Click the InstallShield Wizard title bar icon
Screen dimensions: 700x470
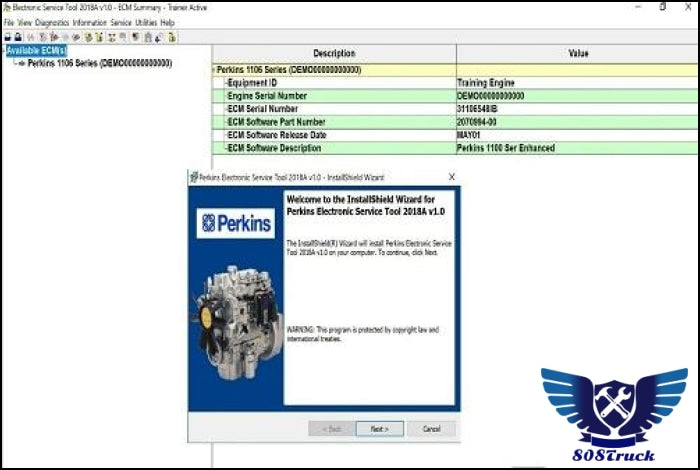click(x=193, y=176)
